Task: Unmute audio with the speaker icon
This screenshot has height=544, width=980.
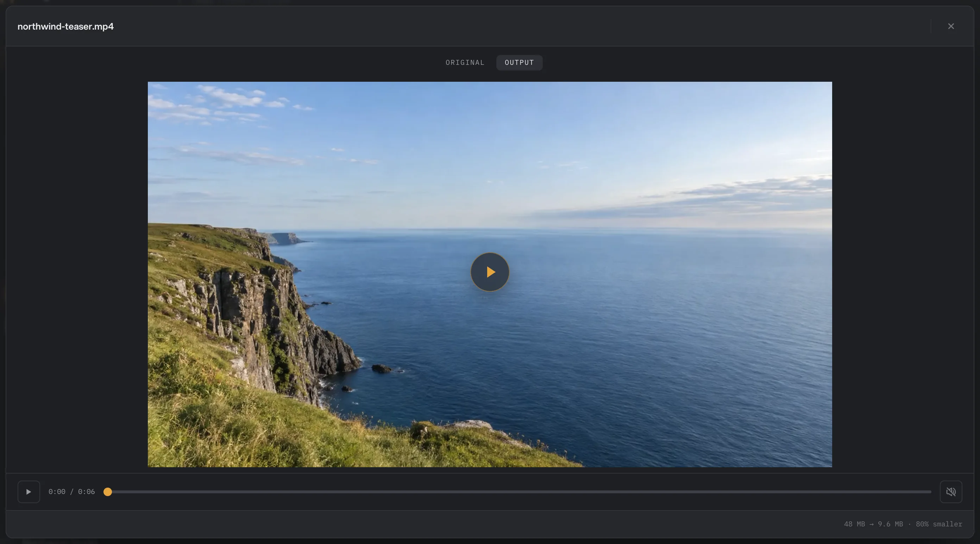Action: coord(951,492)
